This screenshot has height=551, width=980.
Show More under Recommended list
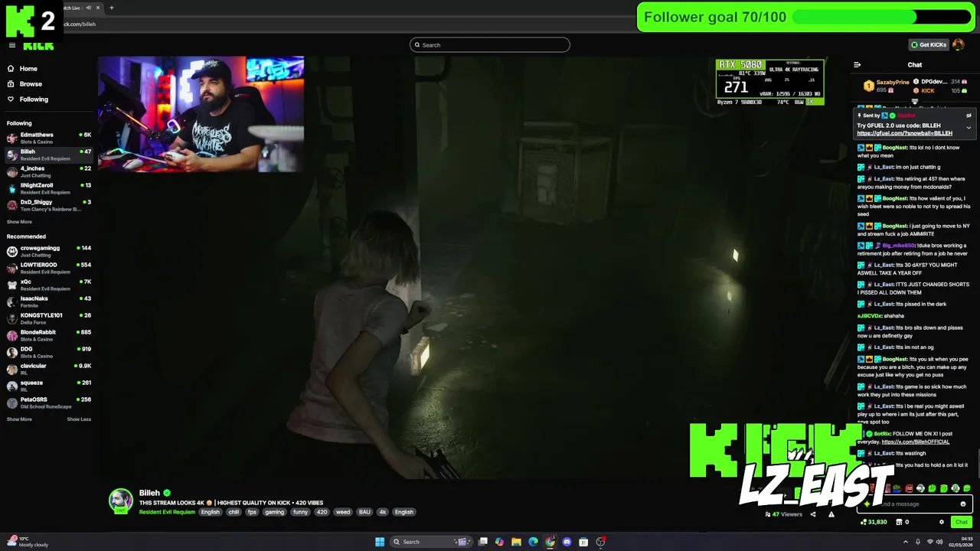pos(19,419)
